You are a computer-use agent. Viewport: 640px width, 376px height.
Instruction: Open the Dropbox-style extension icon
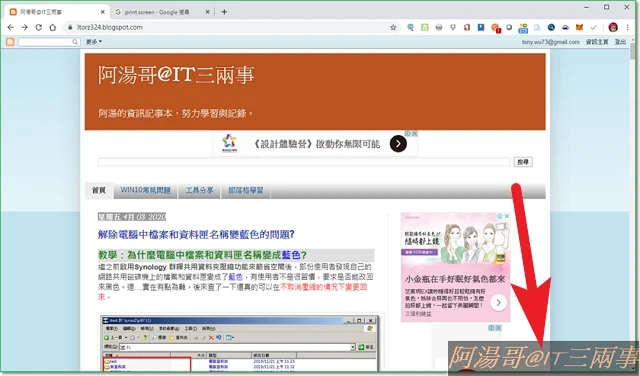click(453, 27)
